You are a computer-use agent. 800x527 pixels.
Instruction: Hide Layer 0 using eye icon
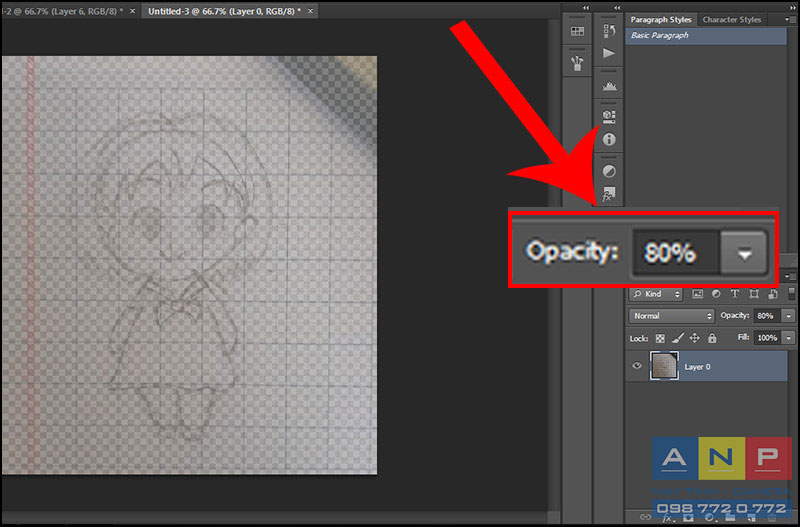[x=636, y=366]
